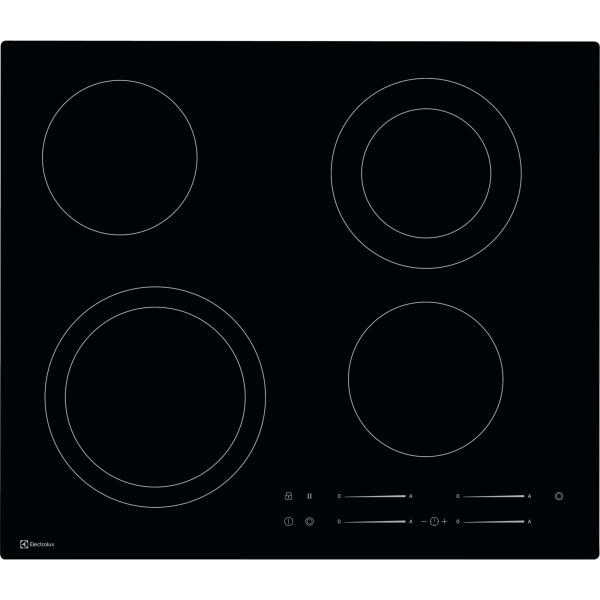Tap the timer clock icon
Screen dimensions: 600x600
point(435,521)
